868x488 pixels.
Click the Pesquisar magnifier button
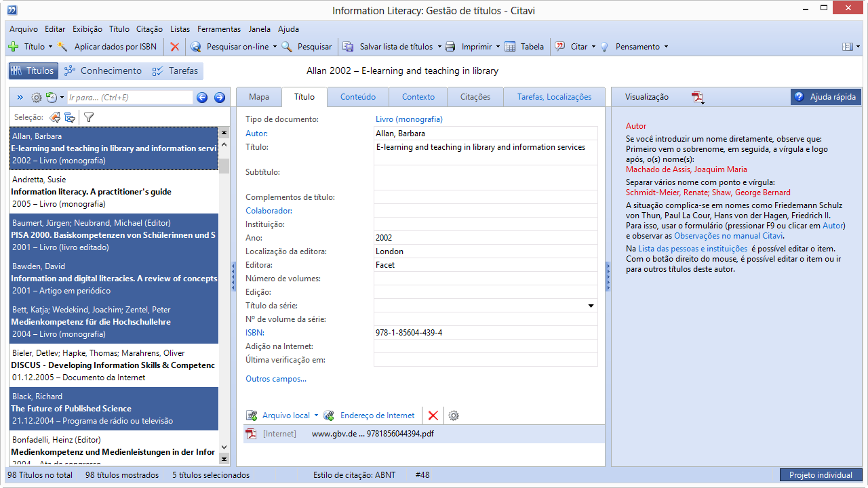[307, 47]
